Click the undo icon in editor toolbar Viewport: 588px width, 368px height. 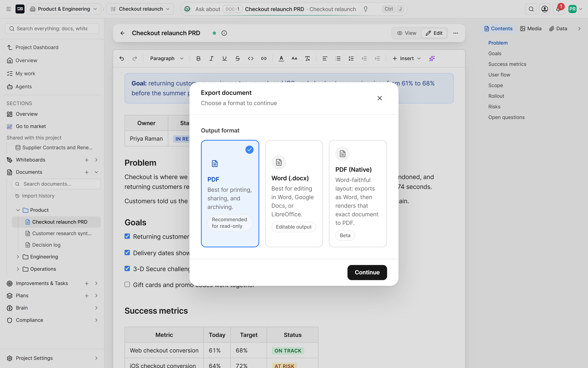click(x=122, y=58)
